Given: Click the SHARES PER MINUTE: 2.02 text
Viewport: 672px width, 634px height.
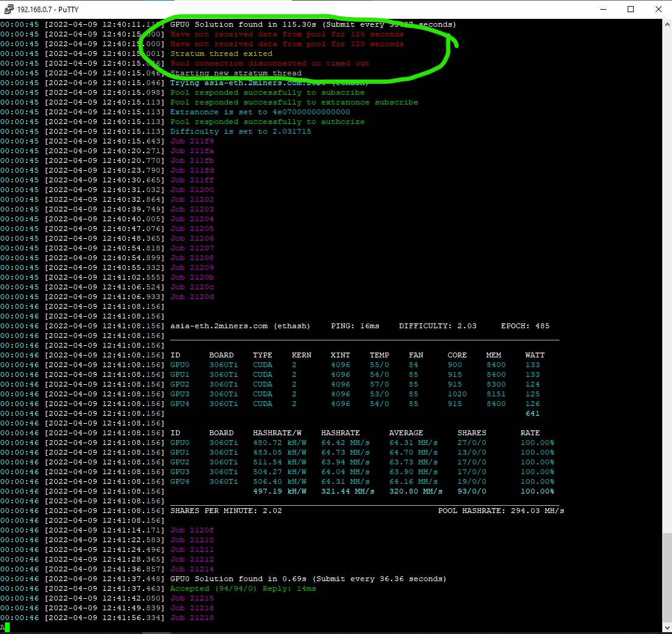Looking at the screenshot, I should [226, 511].
